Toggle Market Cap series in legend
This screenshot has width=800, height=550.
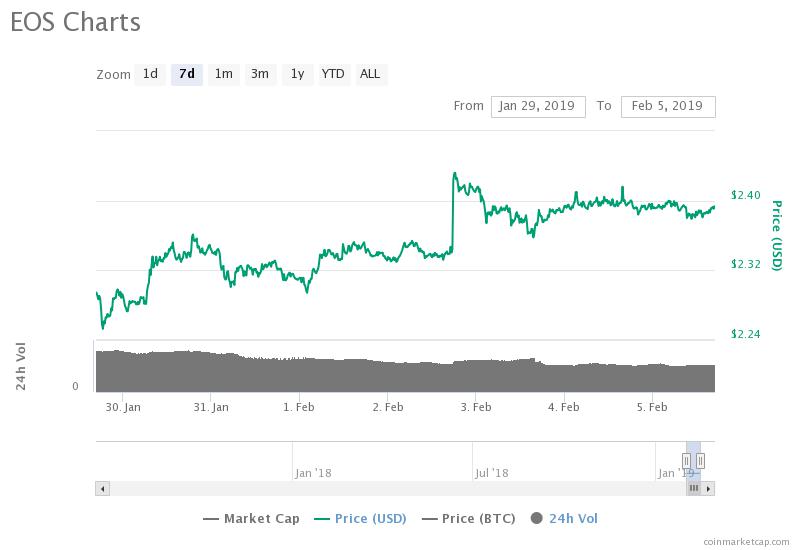click(x=252, y=518)
